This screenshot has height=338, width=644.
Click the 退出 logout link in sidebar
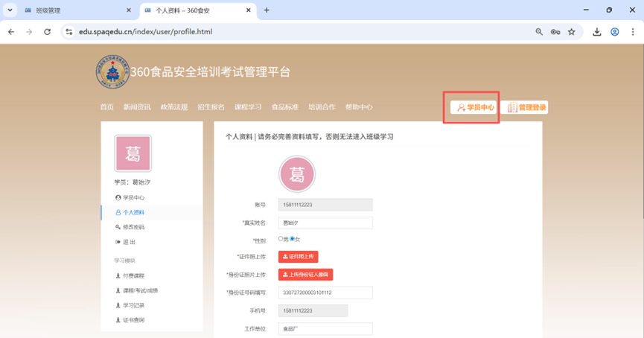tap(129, 242)
